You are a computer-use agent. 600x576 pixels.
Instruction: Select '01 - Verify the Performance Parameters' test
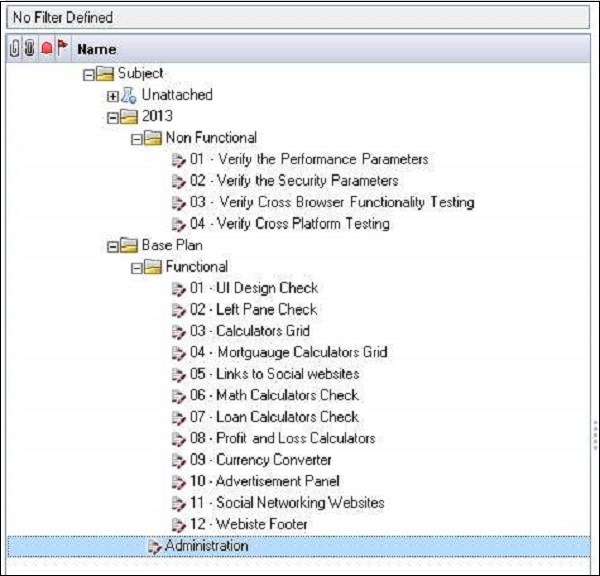pyautogui.click(x=309, y=159)
